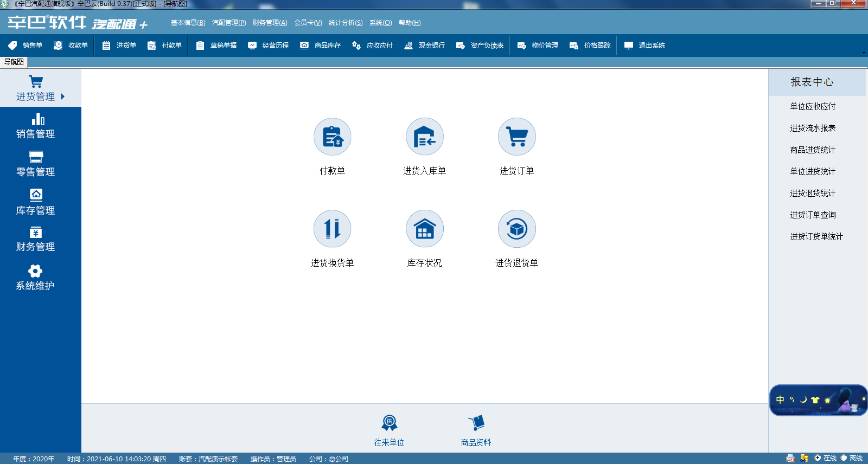
Task: Open 付款单 circular icon in navigation map
Action: (332, 137)
